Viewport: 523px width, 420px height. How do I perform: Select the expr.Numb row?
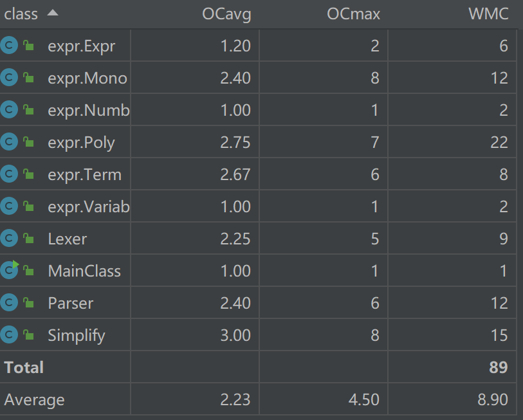[89, 110]
